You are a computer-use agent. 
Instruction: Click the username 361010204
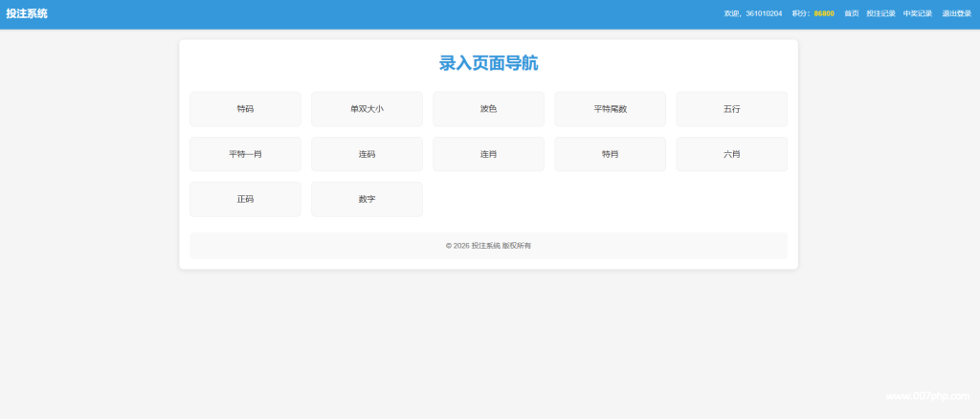point(764,13)
